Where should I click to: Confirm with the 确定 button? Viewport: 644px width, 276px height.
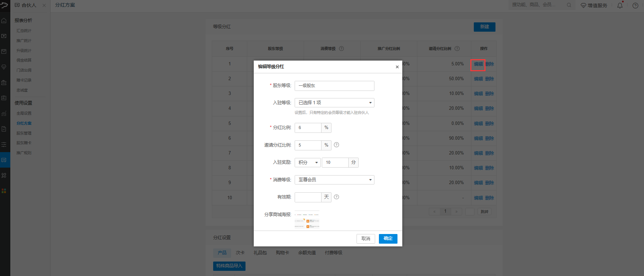click(388, 239)
